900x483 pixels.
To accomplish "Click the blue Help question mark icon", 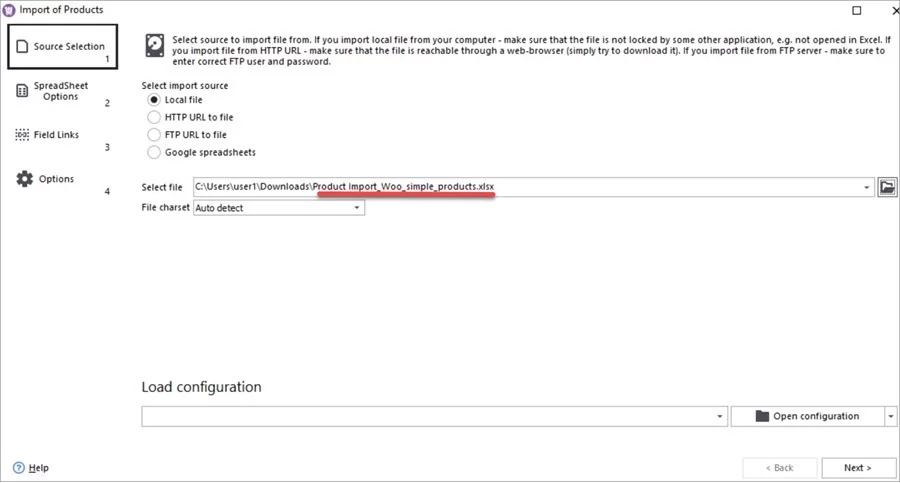I will [19, 468].
